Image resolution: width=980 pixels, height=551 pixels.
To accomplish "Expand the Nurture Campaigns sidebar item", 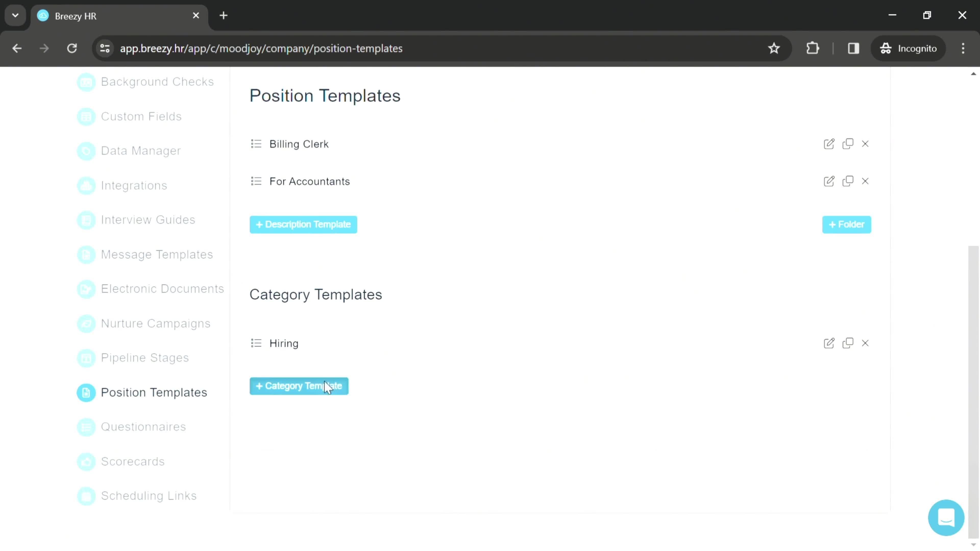I will click(x=155, y=323).
